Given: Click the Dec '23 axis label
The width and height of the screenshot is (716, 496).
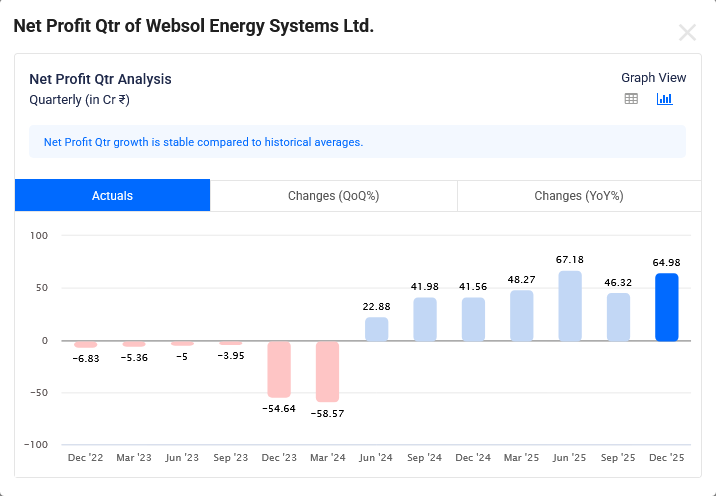Looking at the screenshot, I should point(279,457).
